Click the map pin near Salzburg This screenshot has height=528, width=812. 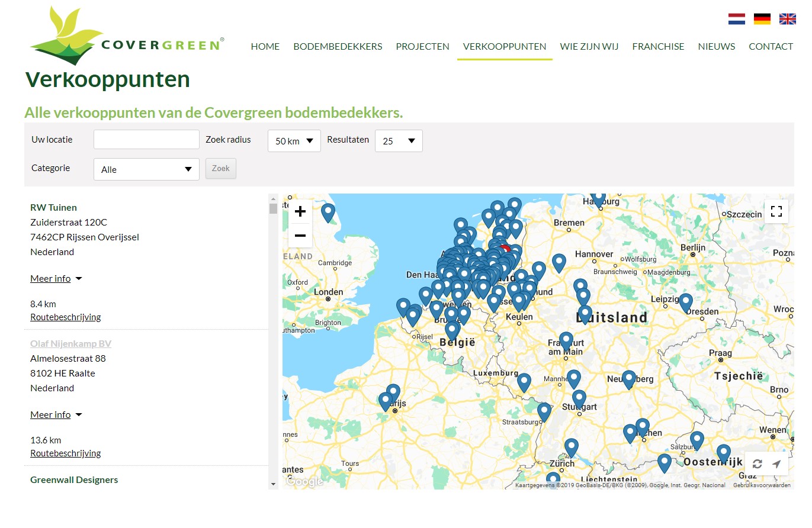[x=697, y=440]
